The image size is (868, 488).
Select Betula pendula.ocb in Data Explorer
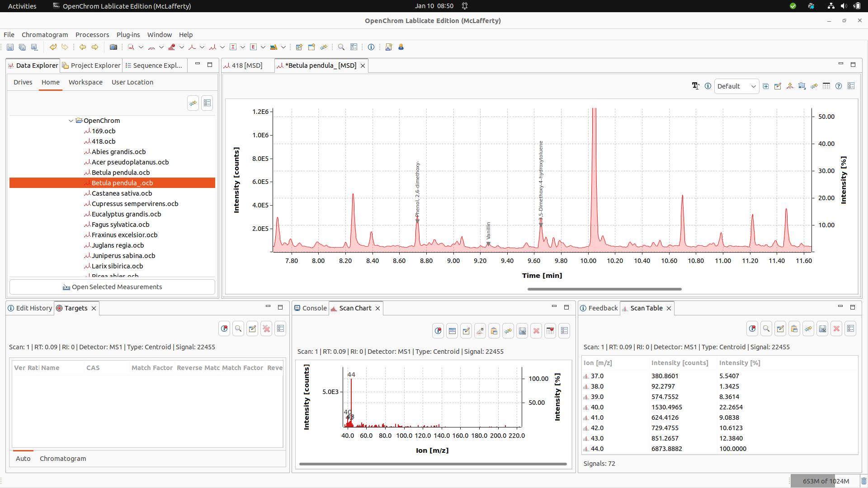tap(120, 172)
